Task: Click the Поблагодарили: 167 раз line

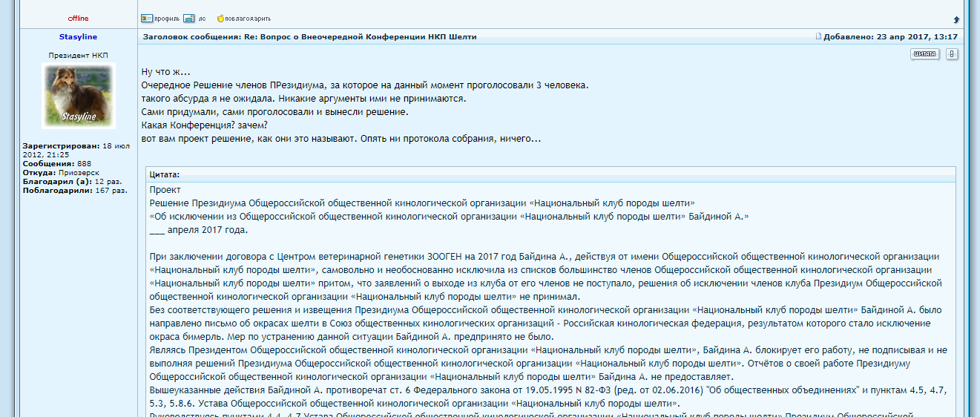Action: tap(76, 190)
